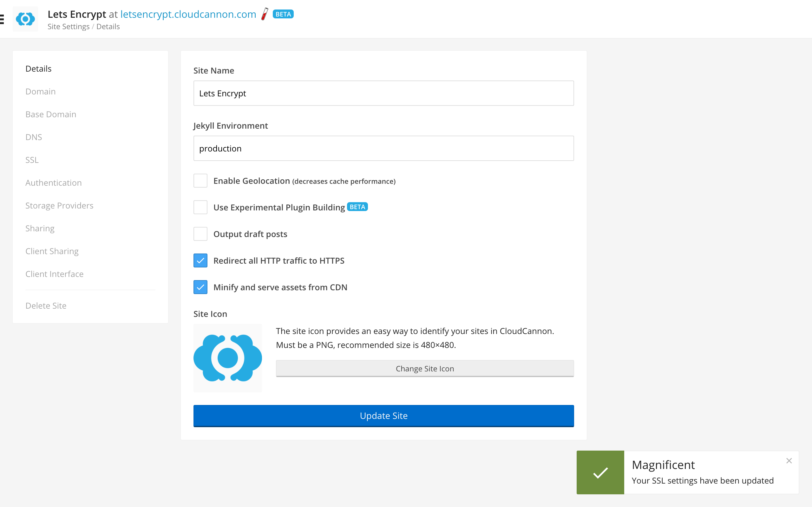
Task: Expand the Sharing settings section
Action: click(40, 228)
